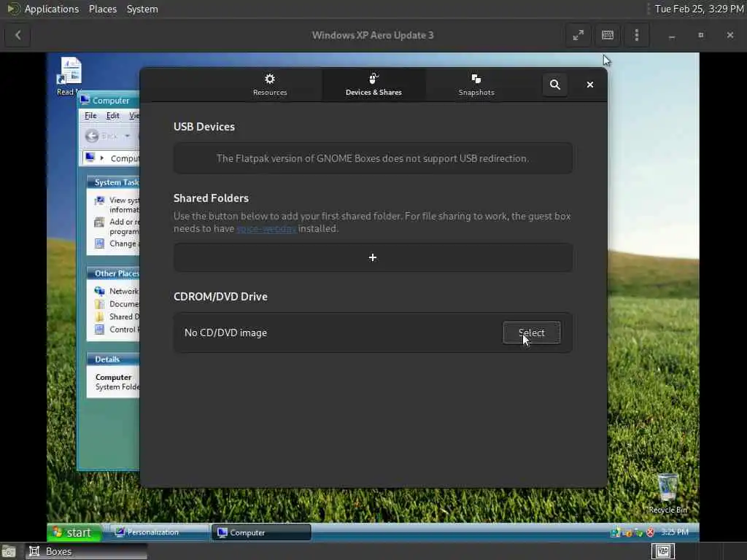Click the Applications menu logo icon
The image size is (747, 560).
[13, 9]
